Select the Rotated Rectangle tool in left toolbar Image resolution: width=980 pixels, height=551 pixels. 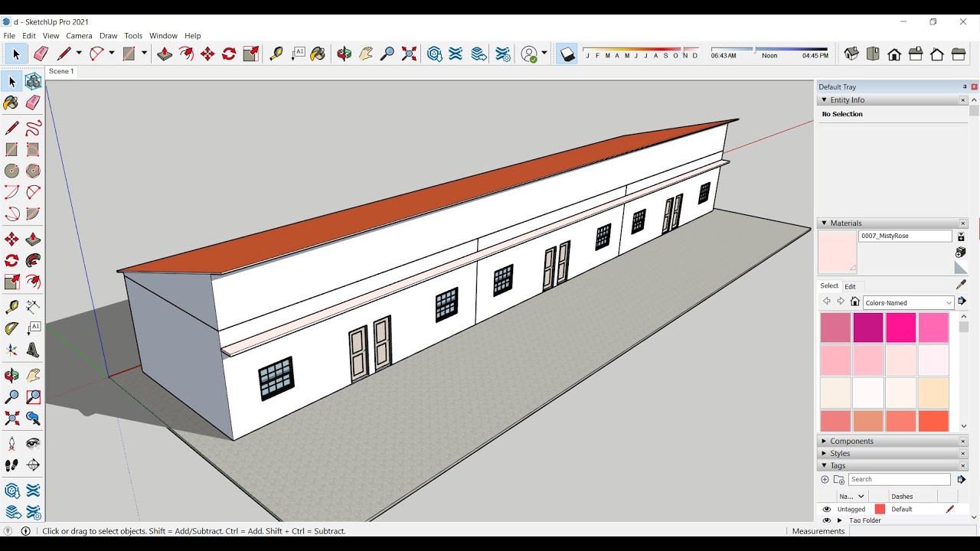tap(33, 149)
